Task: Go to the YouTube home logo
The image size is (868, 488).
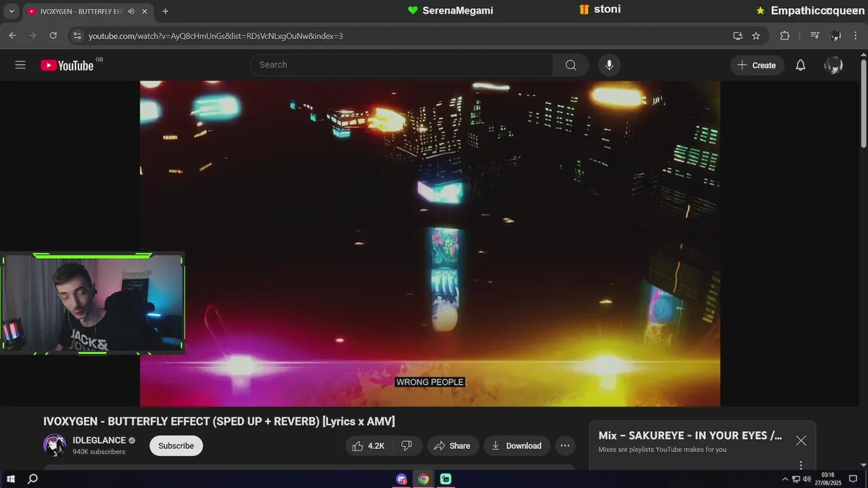Action: tap(67, 65)
